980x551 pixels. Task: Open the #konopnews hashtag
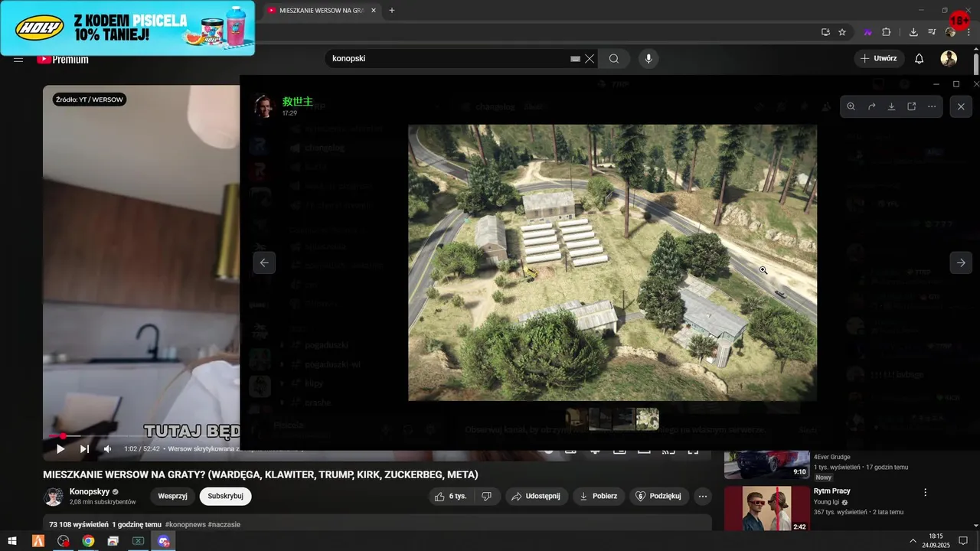[186, 525]
